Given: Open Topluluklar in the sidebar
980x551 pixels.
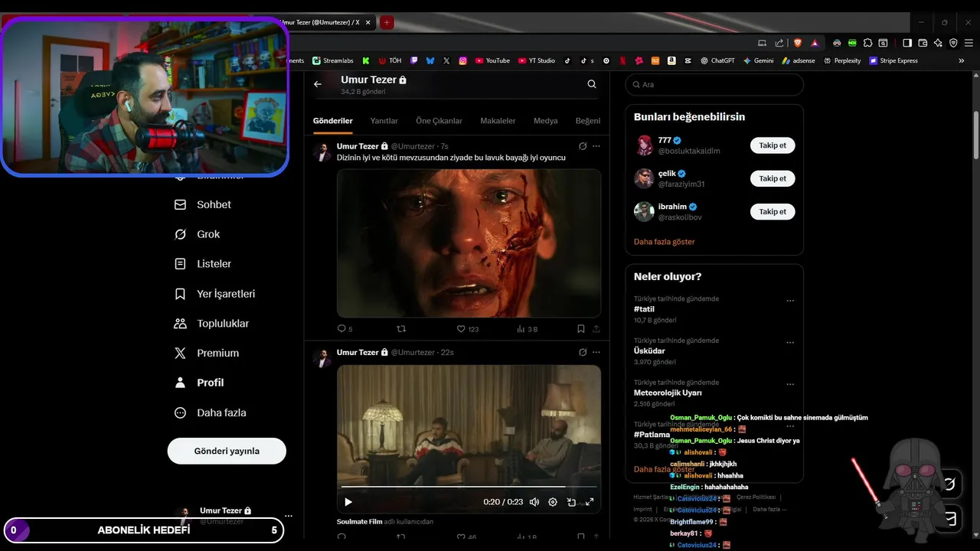Looking at the screenshot, I should click(212, 324).
